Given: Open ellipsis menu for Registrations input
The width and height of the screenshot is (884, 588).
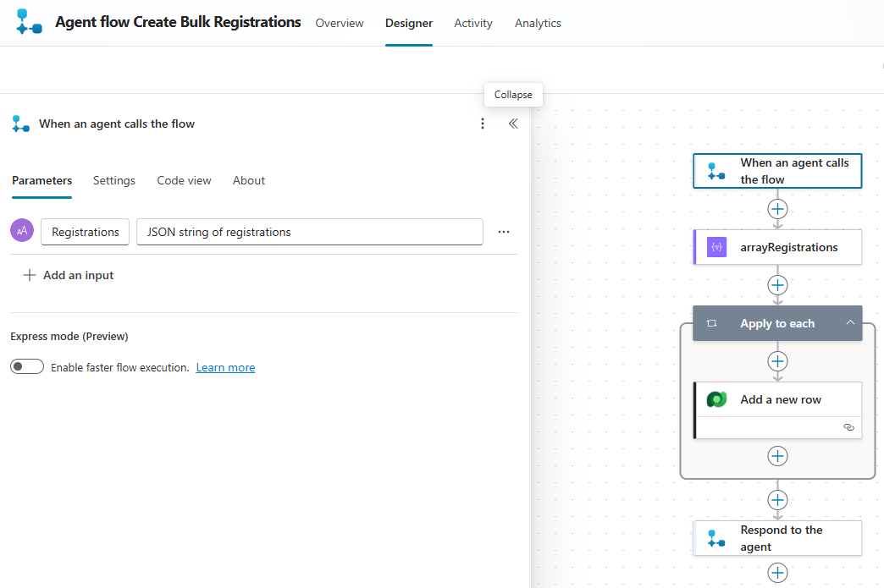Looking at the screenshot, I should (x=504, y=232).
